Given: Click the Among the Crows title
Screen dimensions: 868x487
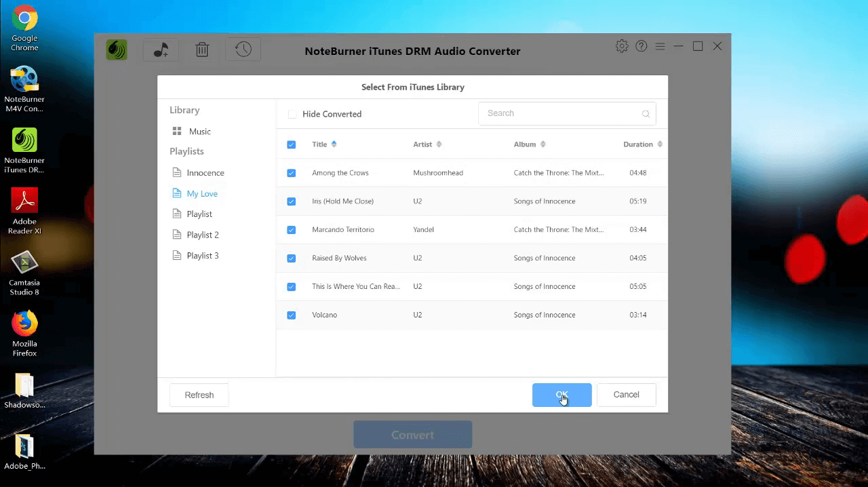Looking at the screenshot, I should tap(340, 173).
